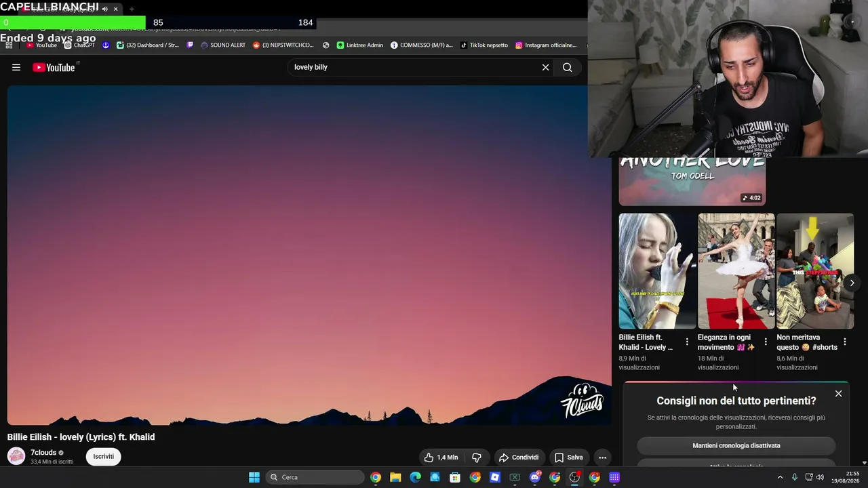Open Discord from the taskbar
The image size is (868, 488).
pos(535,477)
